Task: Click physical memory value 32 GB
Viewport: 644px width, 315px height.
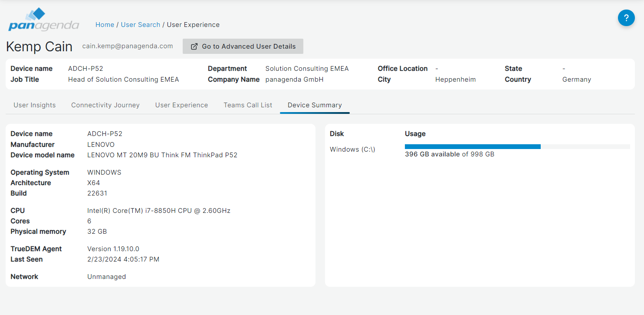Action: pyautogui.click(x=97, y=232)
